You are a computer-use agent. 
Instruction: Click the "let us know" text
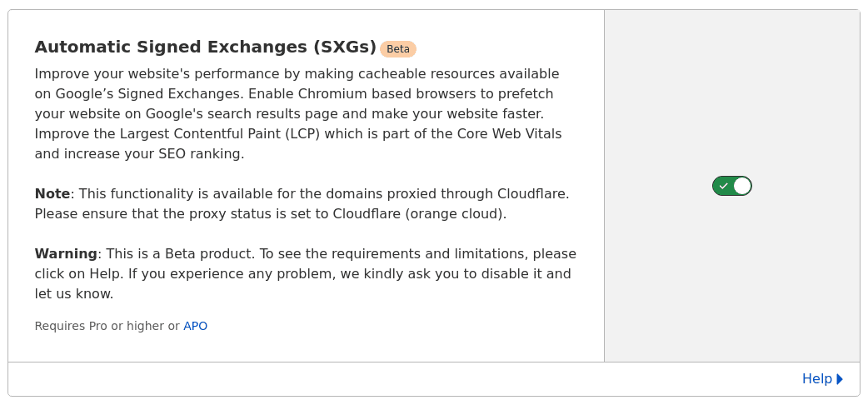tap(74, 294)
